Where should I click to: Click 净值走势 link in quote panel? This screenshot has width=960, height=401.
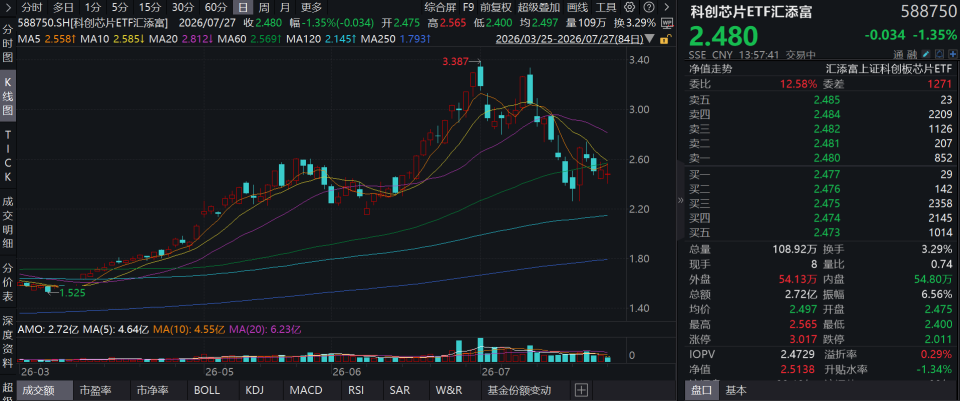710,69
